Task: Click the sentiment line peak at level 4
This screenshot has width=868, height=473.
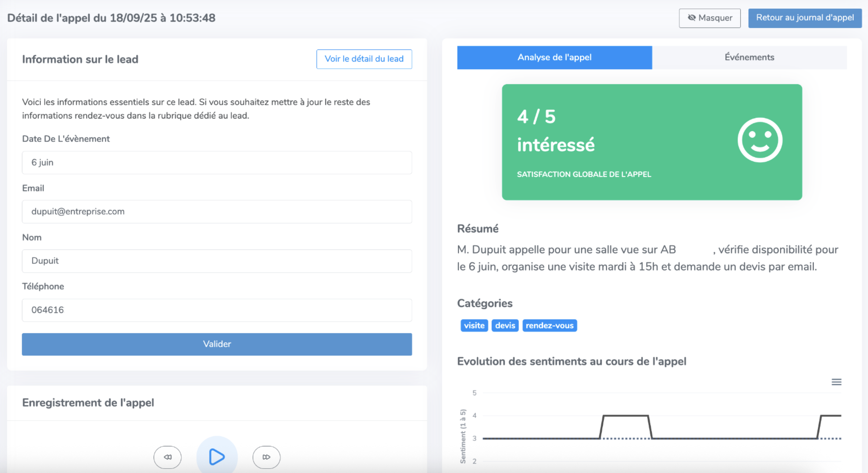Action: pos(625,416)
